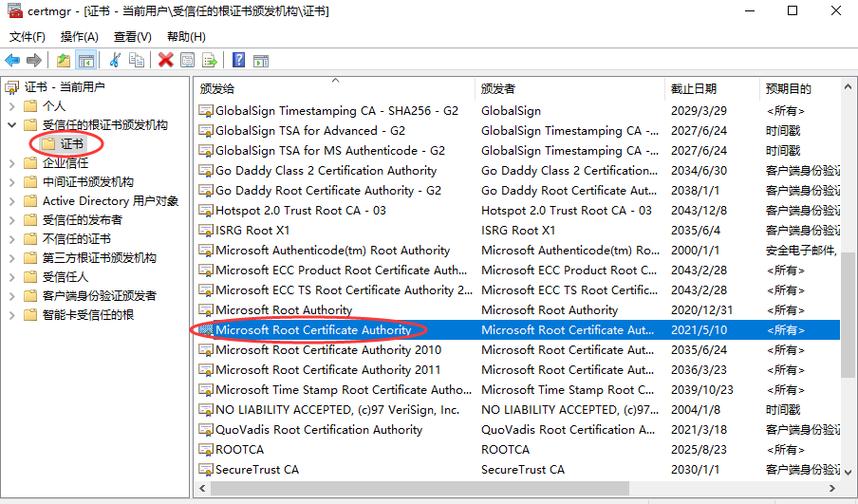This screenshot has height=504, width=858.
Task: Click folder icon of 中间证书颁发机构
Action: (x=30, y=182)
